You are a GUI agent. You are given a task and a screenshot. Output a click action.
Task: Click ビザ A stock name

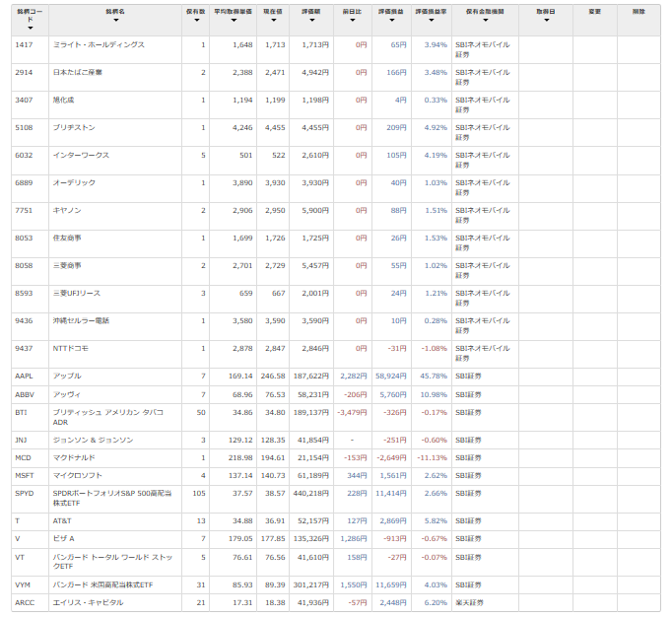tap(63, 538)
